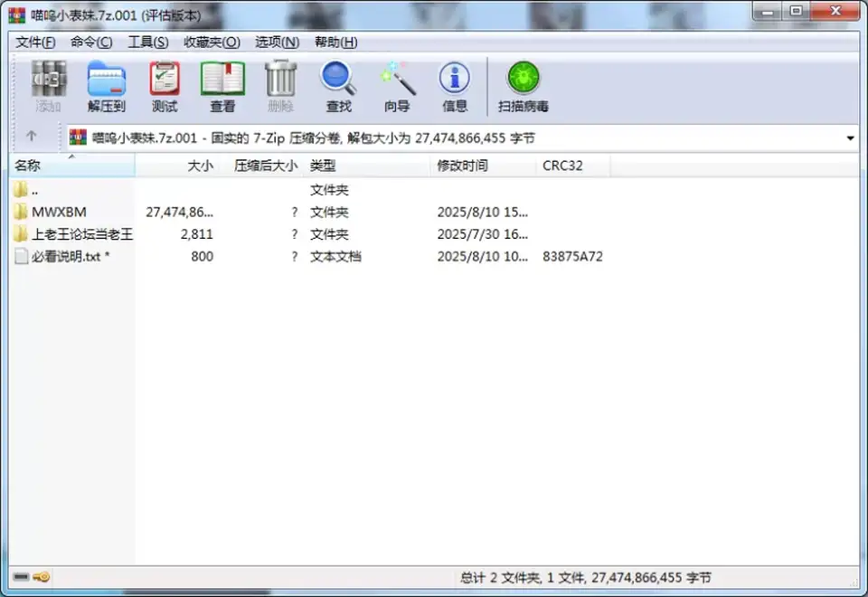Click the status bar total size text
Screen dimensions: 868x597
click(586, 578)
